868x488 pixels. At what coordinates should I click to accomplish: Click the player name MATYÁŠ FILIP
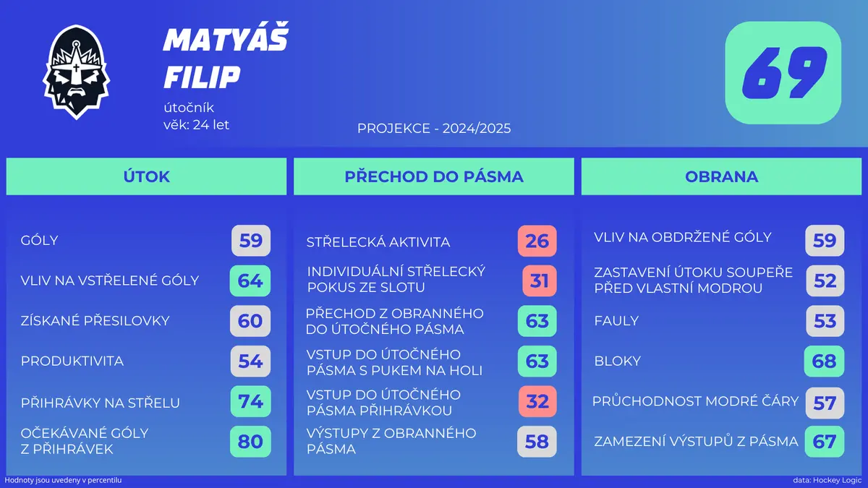(226, 58)
